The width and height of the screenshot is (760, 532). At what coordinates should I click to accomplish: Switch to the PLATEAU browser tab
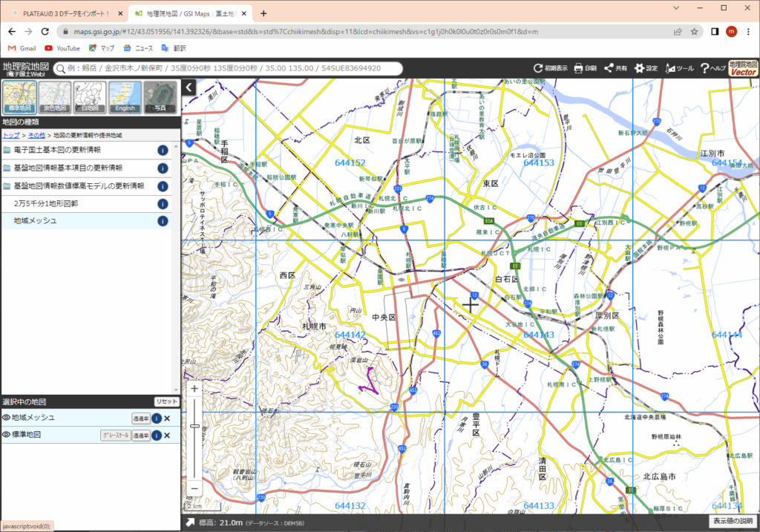pos(63,13)
